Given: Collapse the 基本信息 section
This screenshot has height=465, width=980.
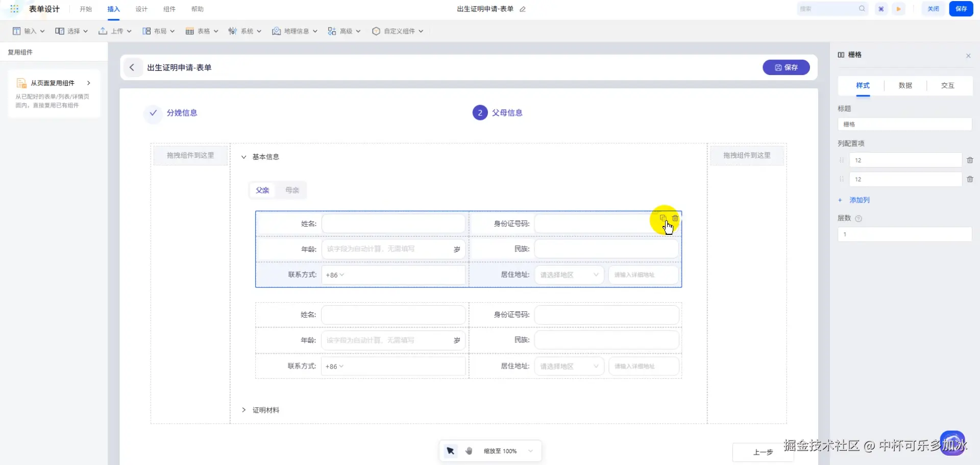Looking at the screenshot, I should [244, 157].
